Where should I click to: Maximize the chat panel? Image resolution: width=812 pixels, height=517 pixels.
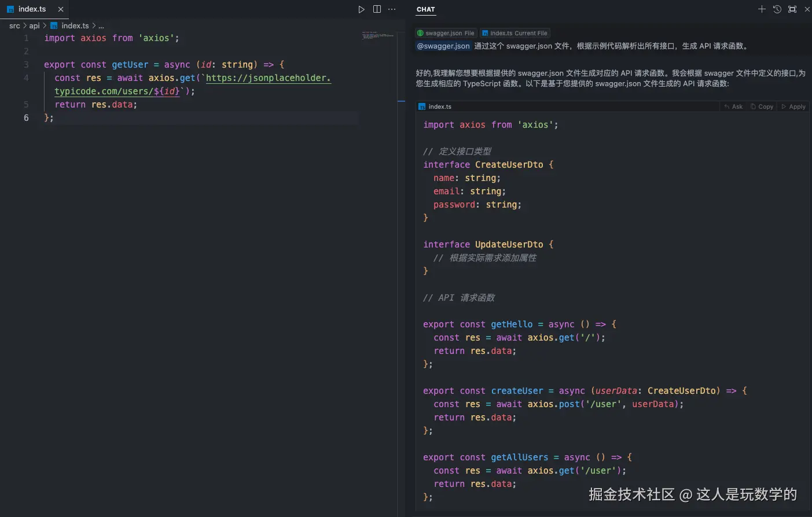click(x=792, y=9)
